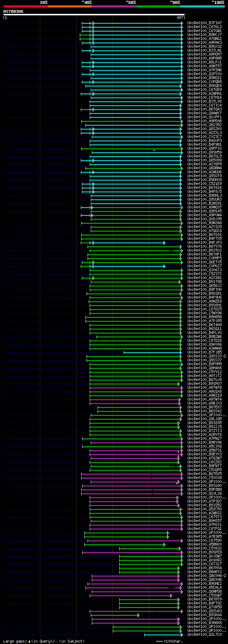
Task: Select the query ID AV780386
Action: pyautogui.click(x=14, y=11)
